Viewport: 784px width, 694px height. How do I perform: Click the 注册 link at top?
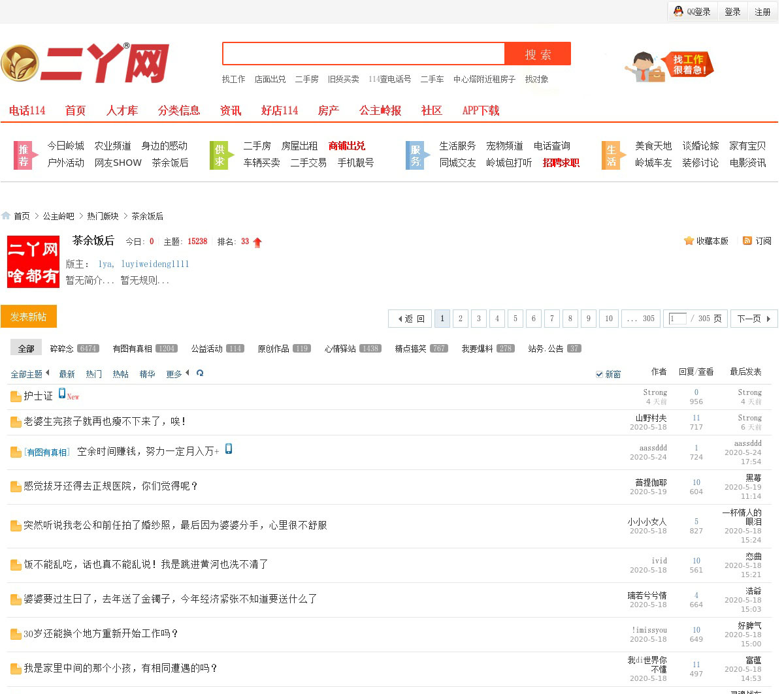coord(762,12)
